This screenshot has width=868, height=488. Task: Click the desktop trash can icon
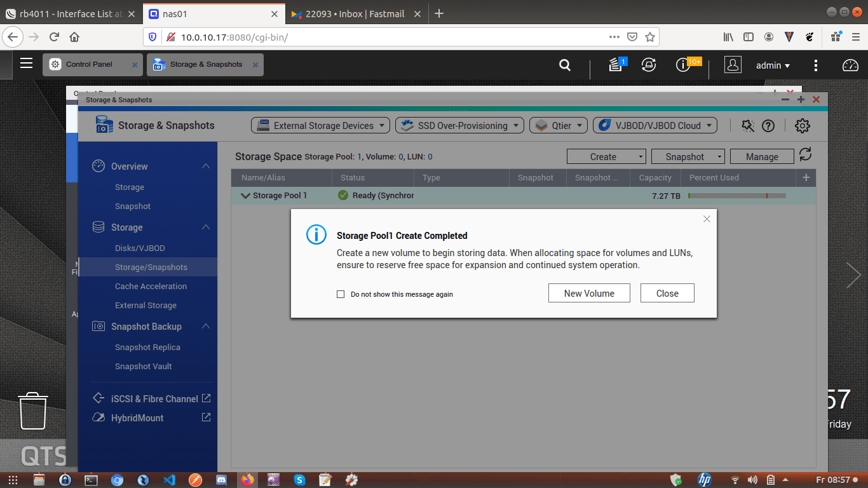(x=32, y=410)
